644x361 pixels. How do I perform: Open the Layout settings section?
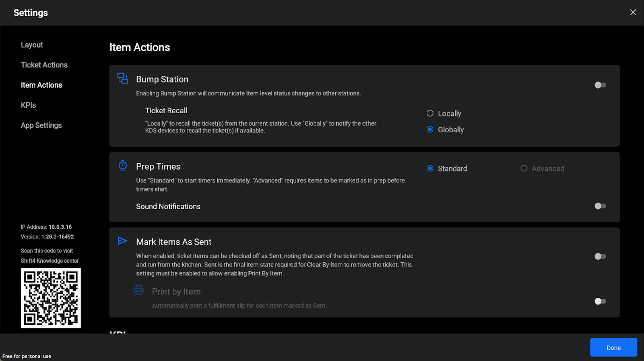[x=32, y=45]
